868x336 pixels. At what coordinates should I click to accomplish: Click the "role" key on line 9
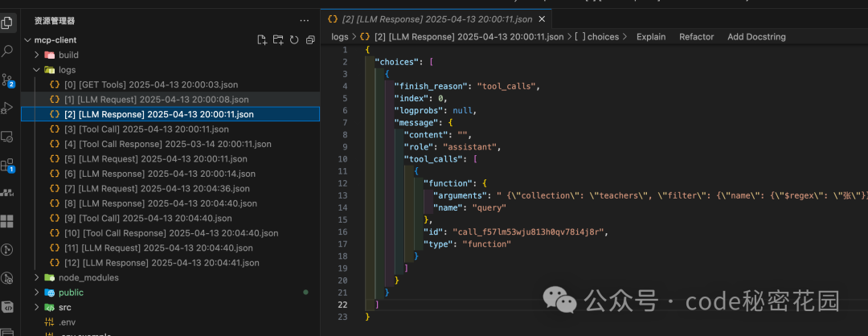420,146
